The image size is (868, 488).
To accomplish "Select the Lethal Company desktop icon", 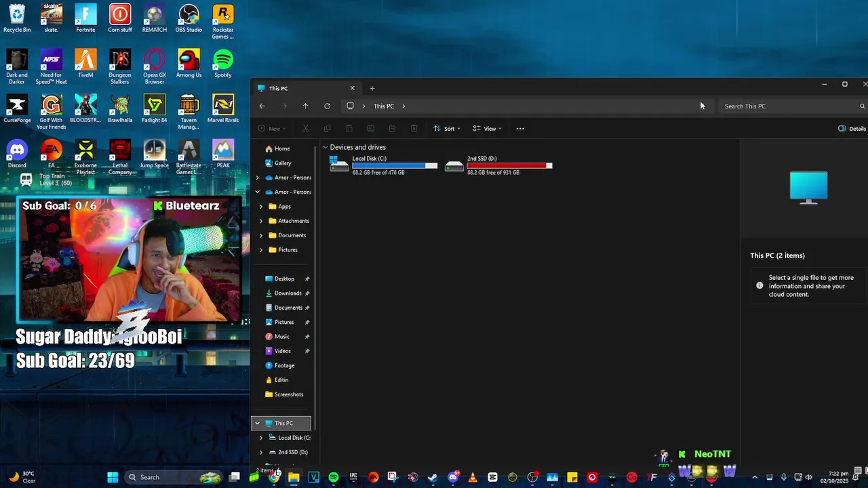I will tap(120, 157).
